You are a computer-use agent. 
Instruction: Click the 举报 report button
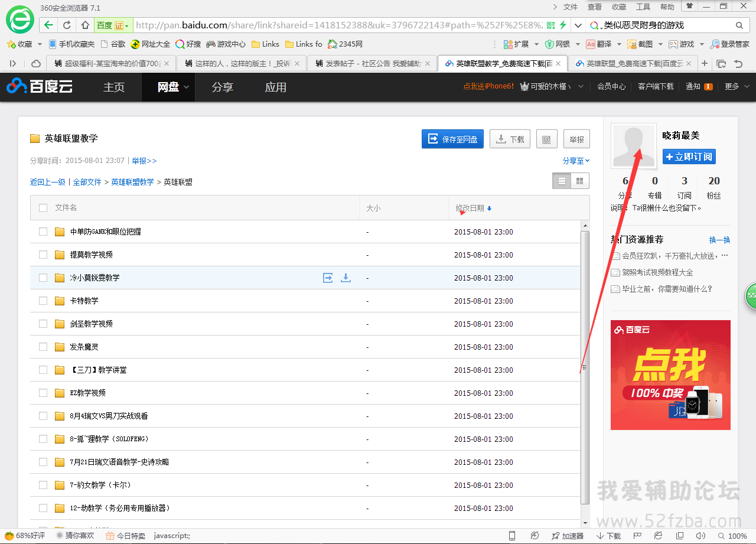[576, 139]
